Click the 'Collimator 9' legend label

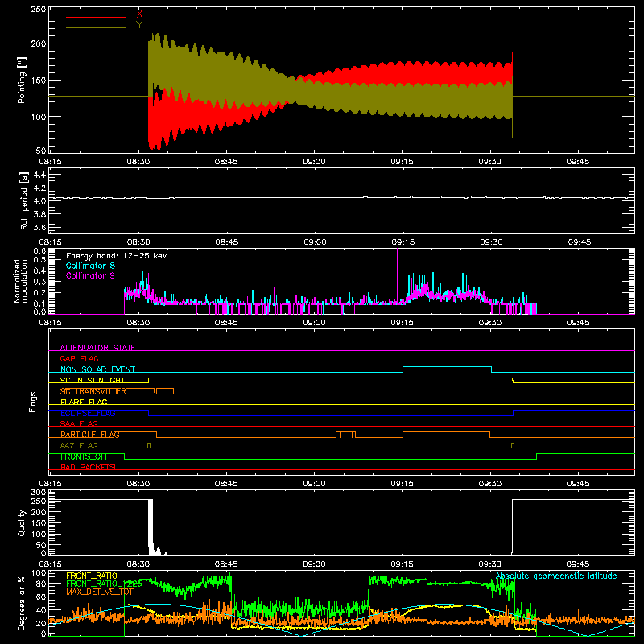pos(90,275)
